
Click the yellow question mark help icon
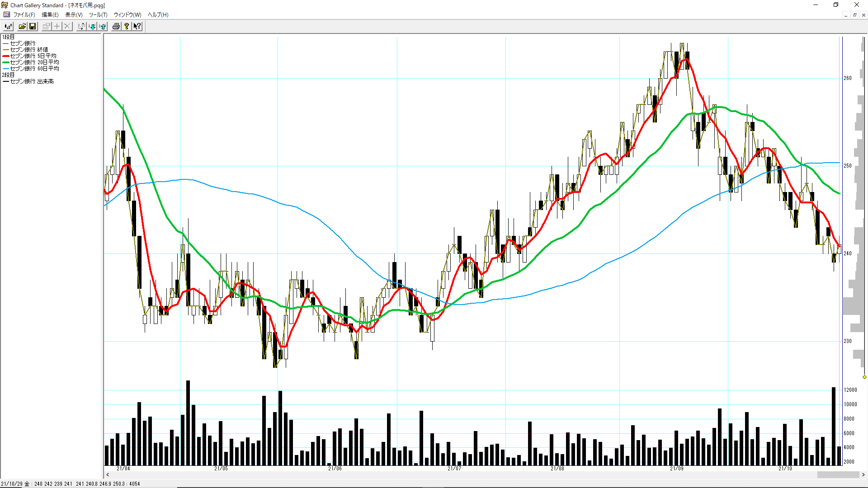click(x=127, y=26)
